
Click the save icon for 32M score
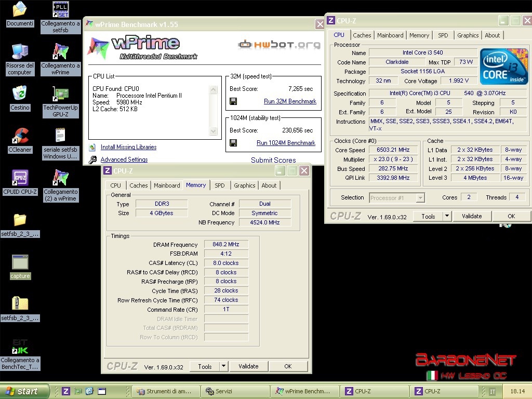[233, 101]
